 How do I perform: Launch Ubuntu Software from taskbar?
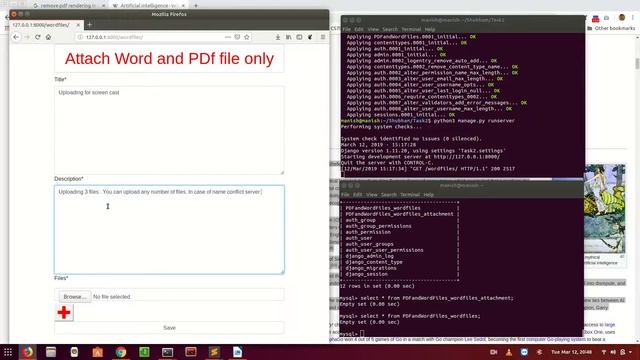(x=98, y=352)
